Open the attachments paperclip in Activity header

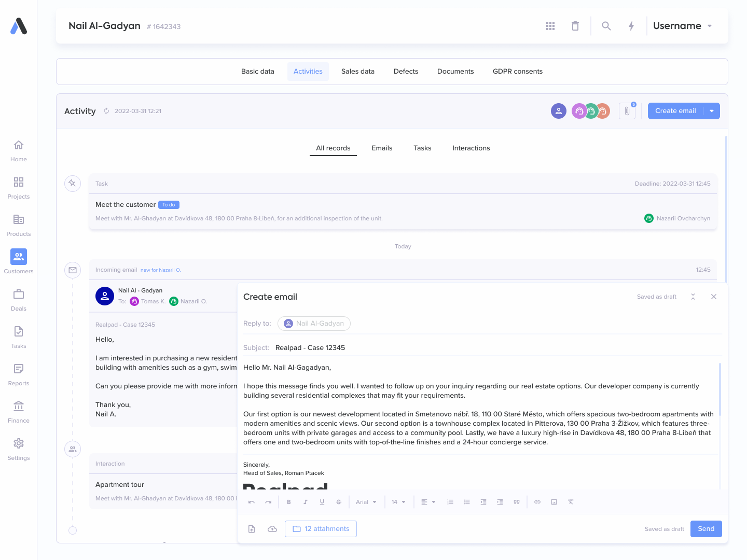(x=627, y=111)
